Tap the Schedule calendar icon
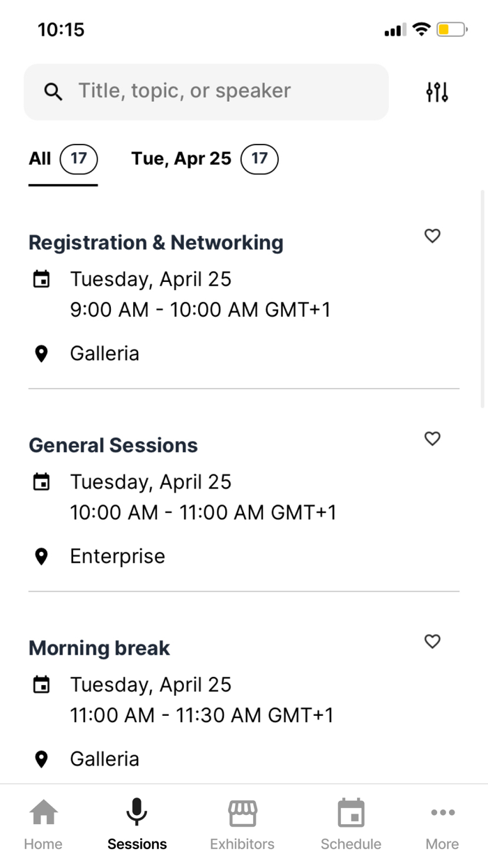This screenshot has width=488, height=868. 351,813
